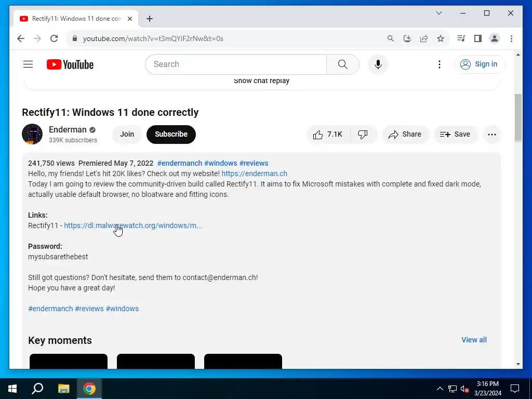The width and height of the screenshot is (532, 399).
Task: Open the dl.malwarewatch.org Rectify11 link
Action: pyautogui.click(x=133, y=225)
